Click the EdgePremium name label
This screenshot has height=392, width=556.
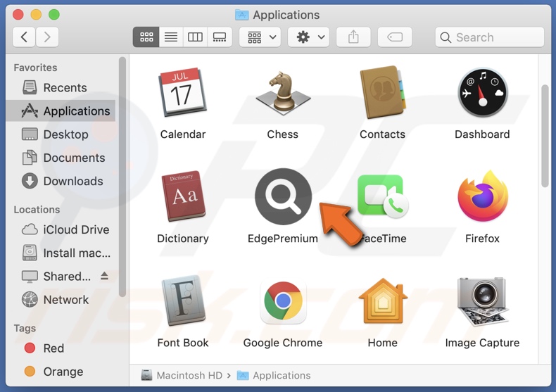[x=283, y=239]
